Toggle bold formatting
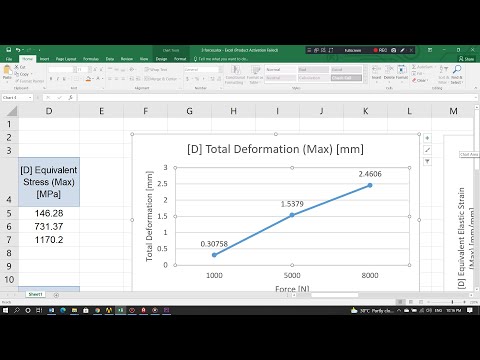Screen dimensions: 480x360 tap(51, 79)
